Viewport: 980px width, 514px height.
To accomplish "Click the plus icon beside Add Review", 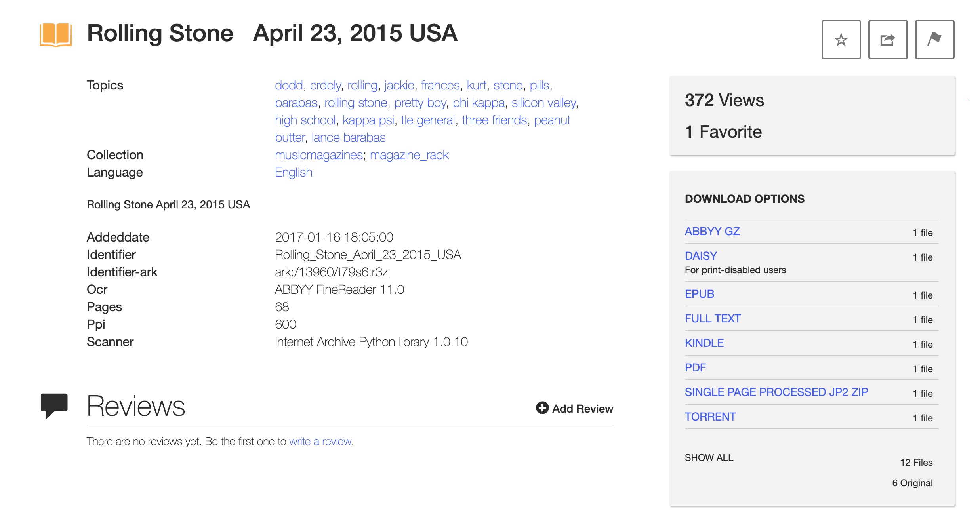I will [542, 408].
